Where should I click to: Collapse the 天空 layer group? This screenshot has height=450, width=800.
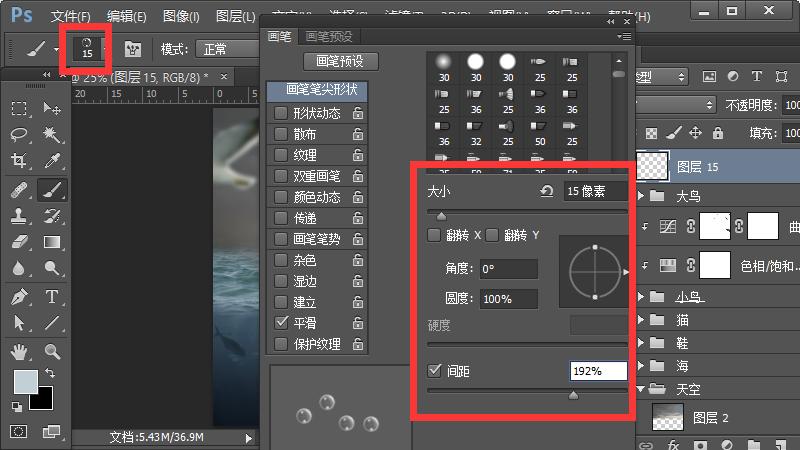(641, 389)
